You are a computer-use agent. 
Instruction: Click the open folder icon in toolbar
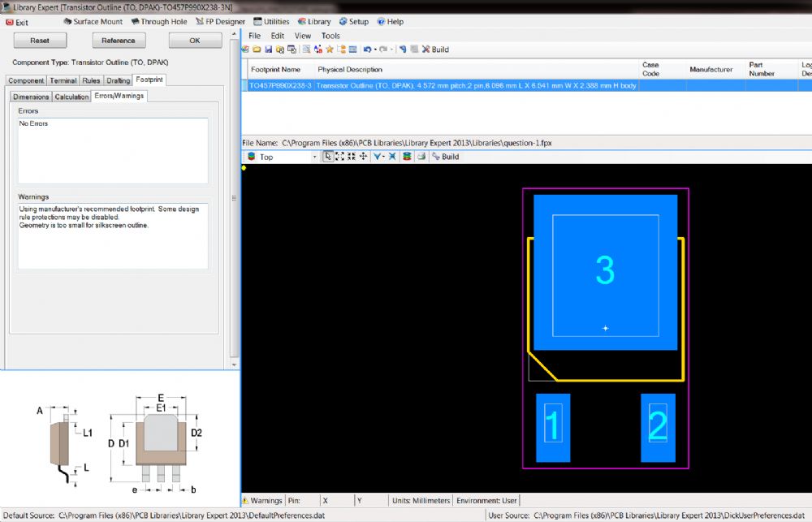(x=257, y=50)
